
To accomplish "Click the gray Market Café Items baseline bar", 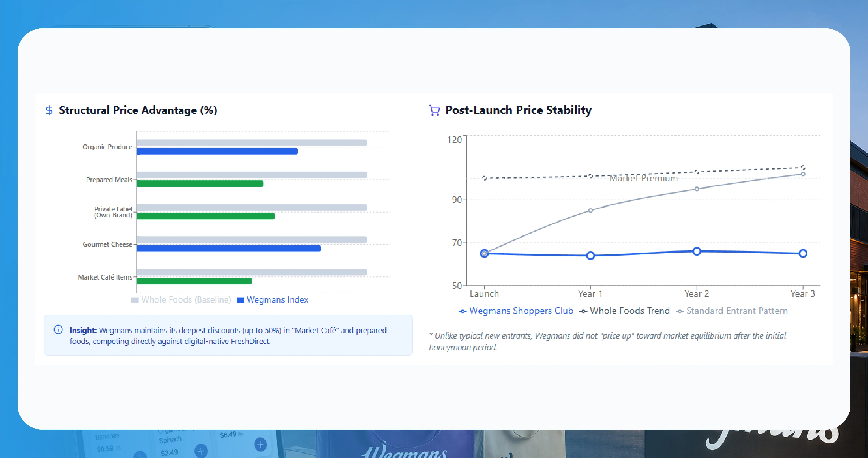I will coord(252,272).
